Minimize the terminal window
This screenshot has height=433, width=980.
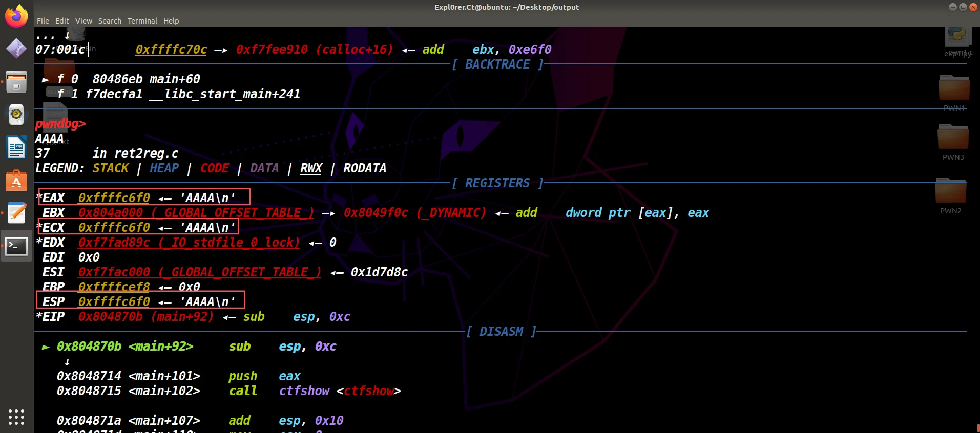(952, 7)
